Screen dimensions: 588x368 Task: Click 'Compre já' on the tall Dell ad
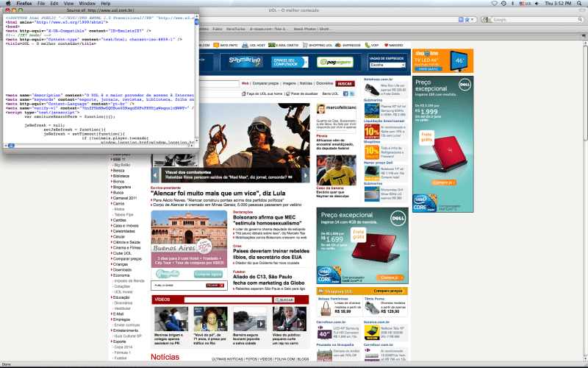(x=444, y=183)
